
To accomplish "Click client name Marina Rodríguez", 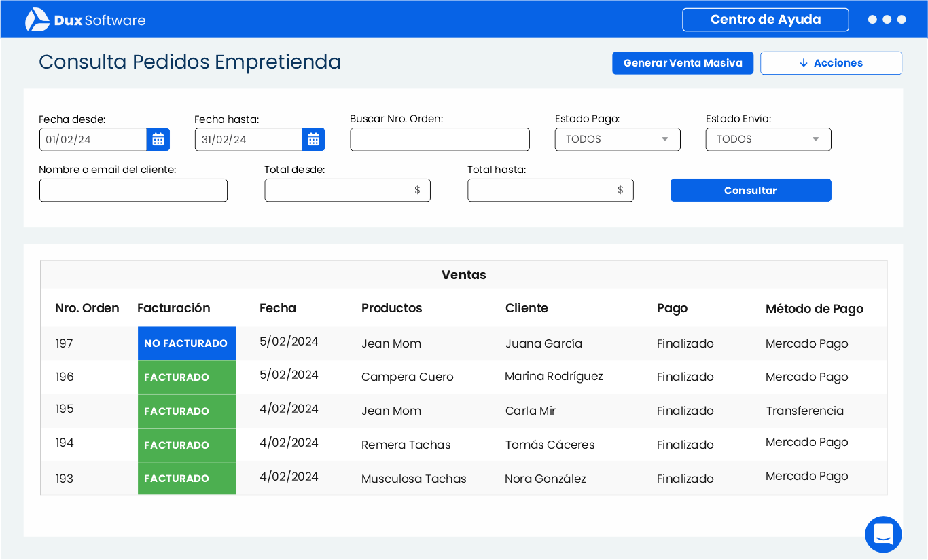I will (x=554, y=376).
